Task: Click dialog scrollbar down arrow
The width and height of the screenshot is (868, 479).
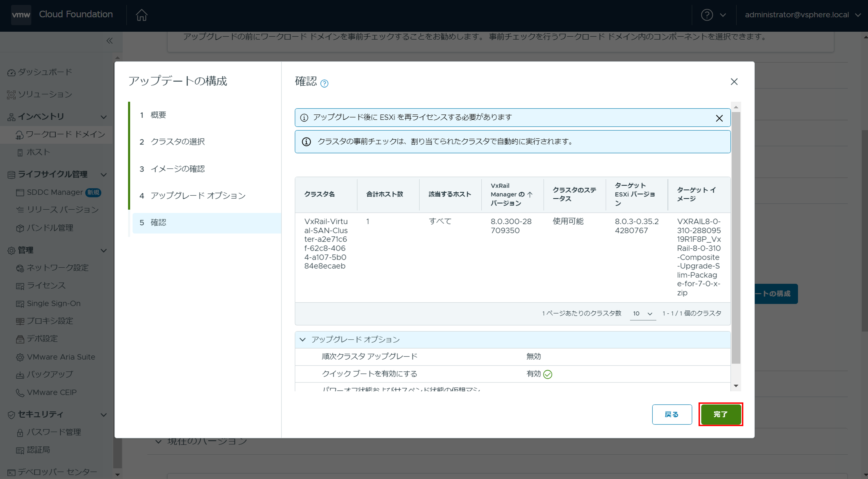Action: [736, 386]
